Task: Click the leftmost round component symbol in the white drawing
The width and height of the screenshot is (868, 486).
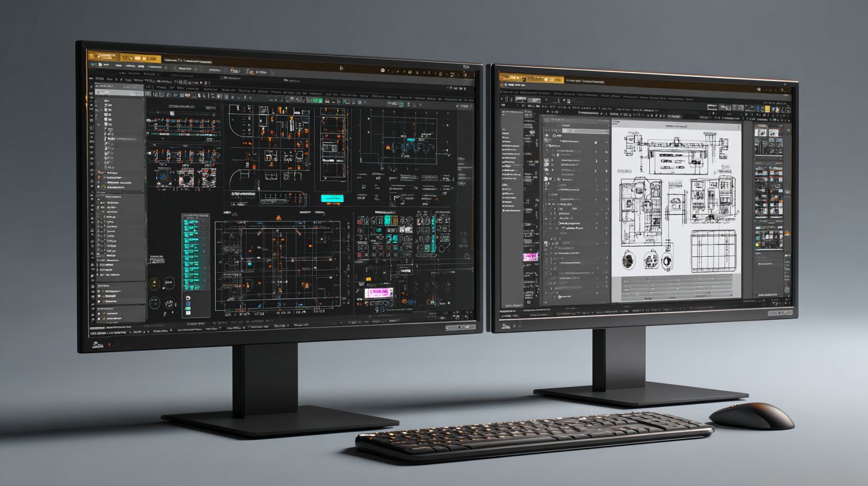Action: click(x=628, y=260)
